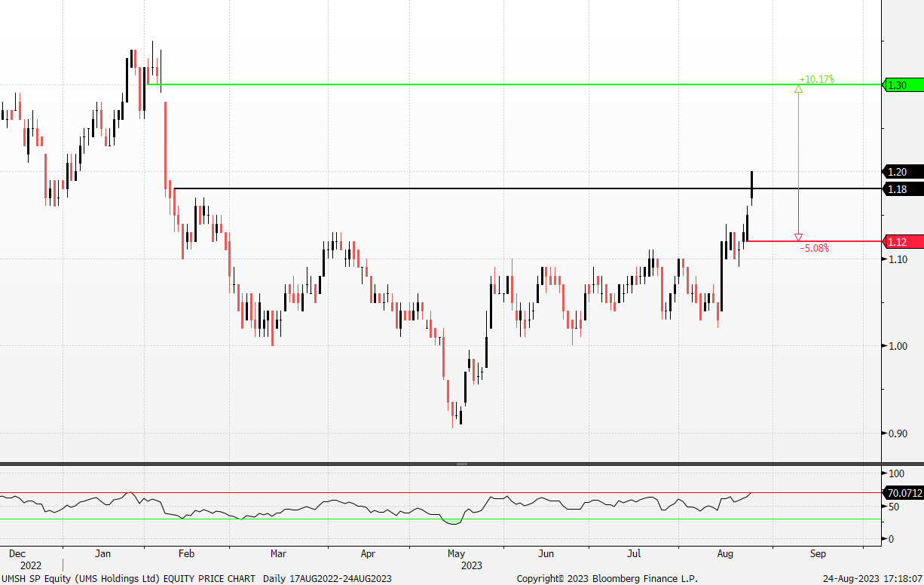
Task: Click the RSI axis 50 label
Action: [x=894, y=507]
